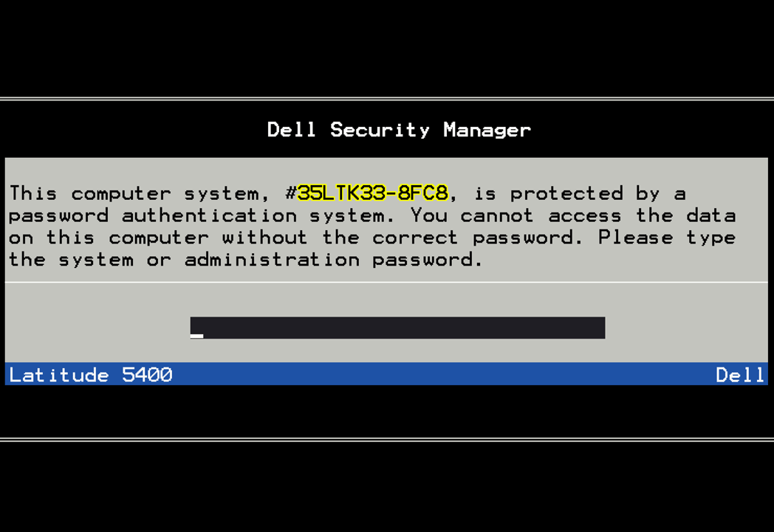Click the Dell Security Manager title
Screen dimensions: 774x532
(399, 130)
